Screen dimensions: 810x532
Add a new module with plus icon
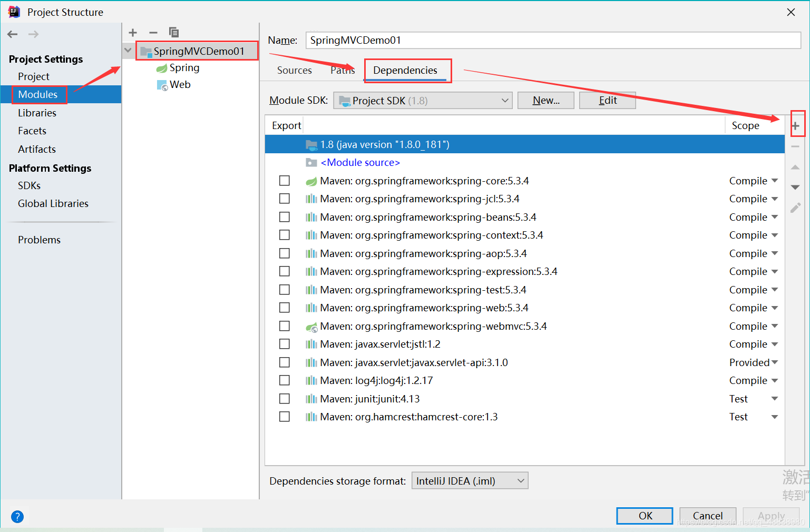133,33
